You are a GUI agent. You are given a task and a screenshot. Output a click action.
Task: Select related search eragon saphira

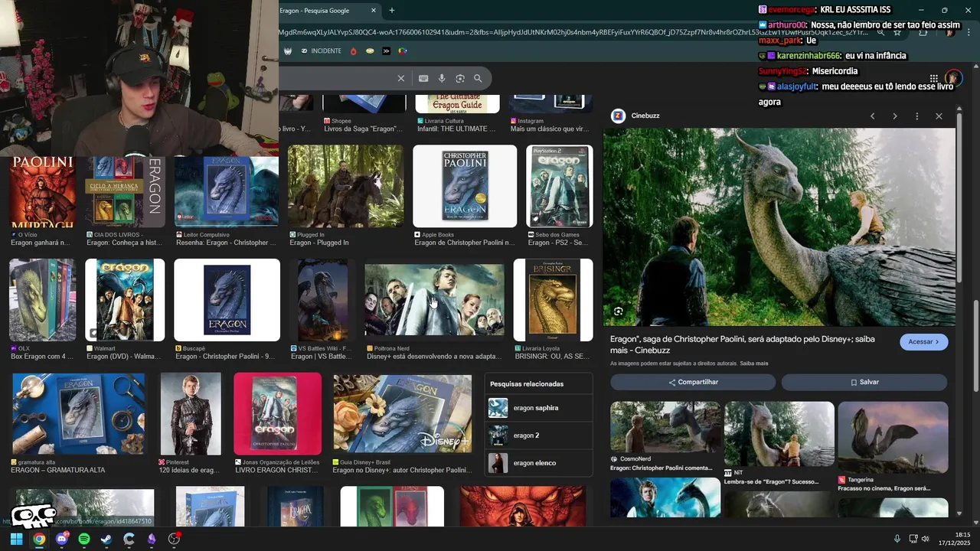point(539,408)
